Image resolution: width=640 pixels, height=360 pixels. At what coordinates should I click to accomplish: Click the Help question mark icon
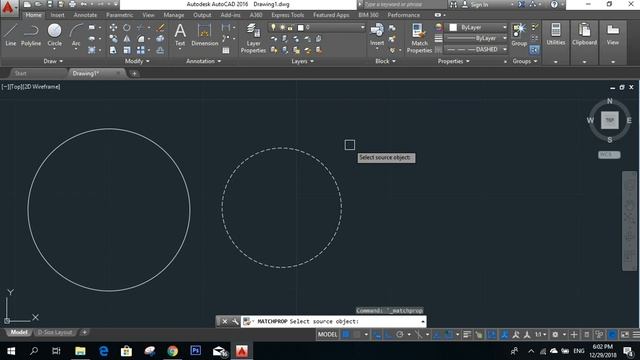(x=554, y=4)
